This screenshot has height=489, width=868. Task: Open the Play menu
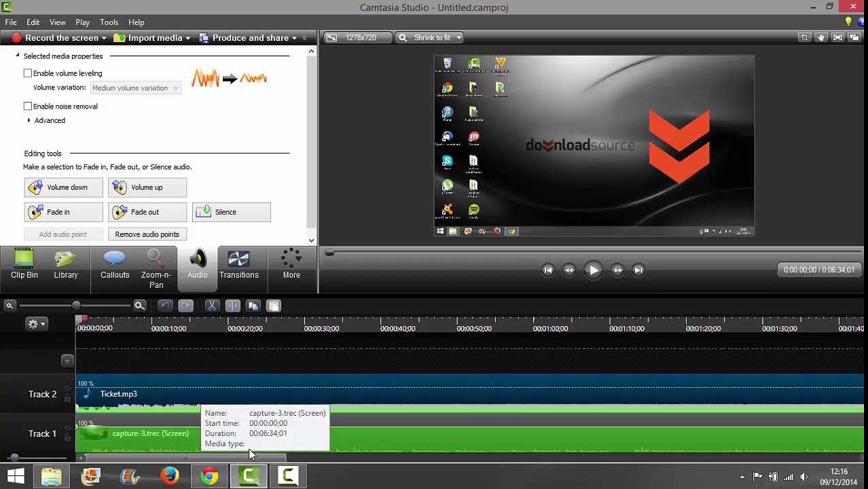coord(82,22)
